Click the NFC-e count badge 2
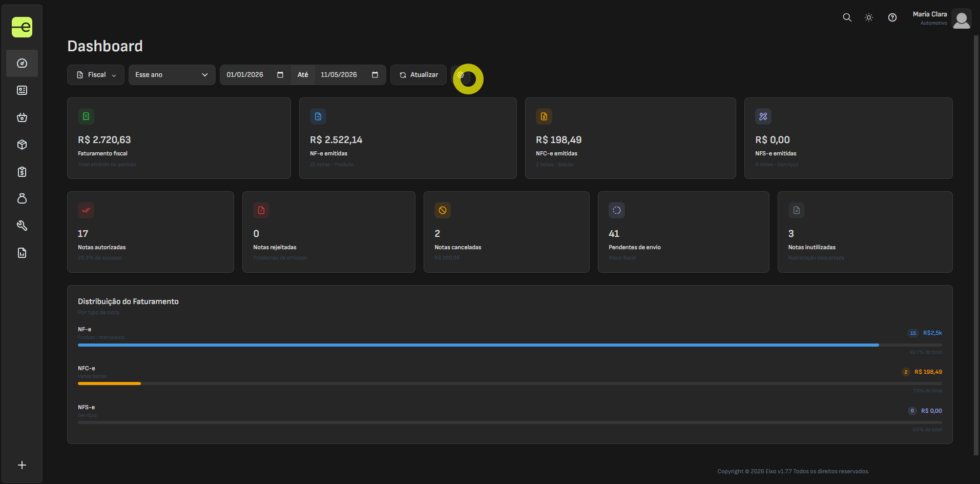The image size is (980, 484). point(906,372)
